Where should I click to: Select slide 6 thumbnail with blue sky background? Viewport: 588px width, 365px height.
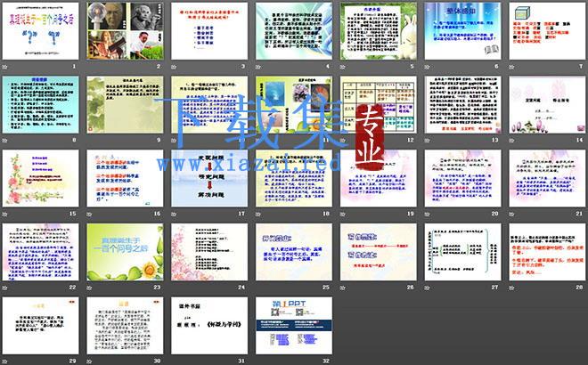click(x=462, y=31)
